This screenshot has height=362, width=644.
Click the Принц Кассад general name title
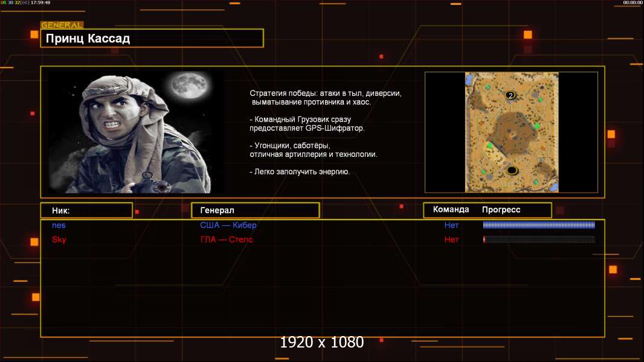point(88,39)
